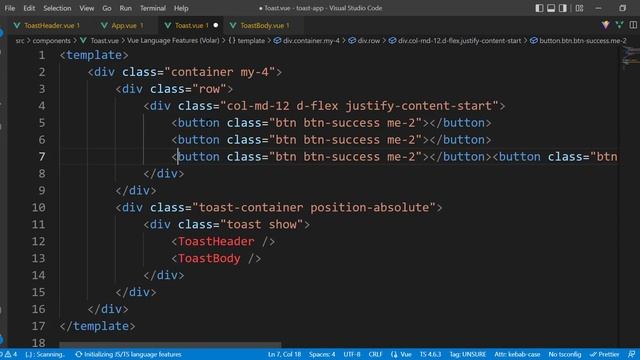Click the ToastBody component tag on line 13

coord(209,258)
